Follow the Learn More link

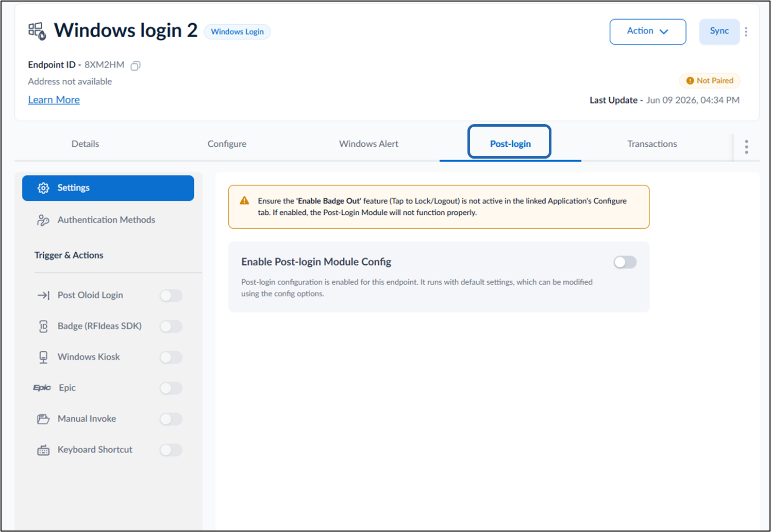tap(54, 100)
